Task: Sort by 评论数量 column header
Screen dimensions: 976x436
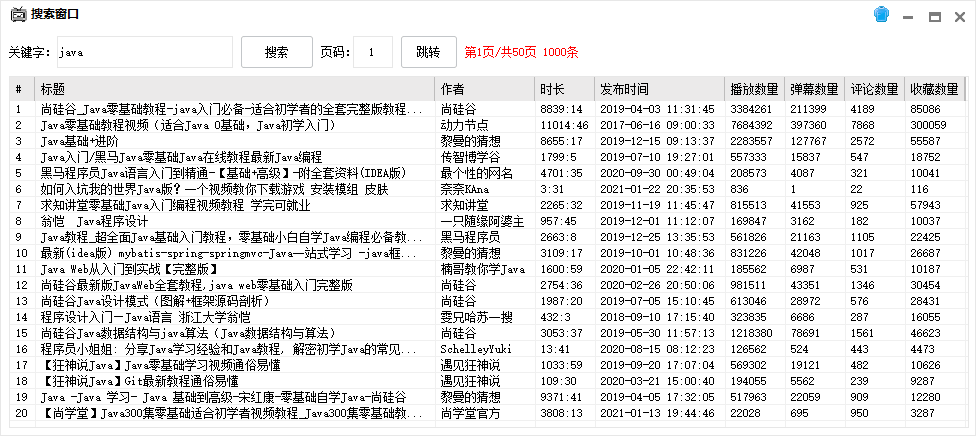Action: (874, 88)
